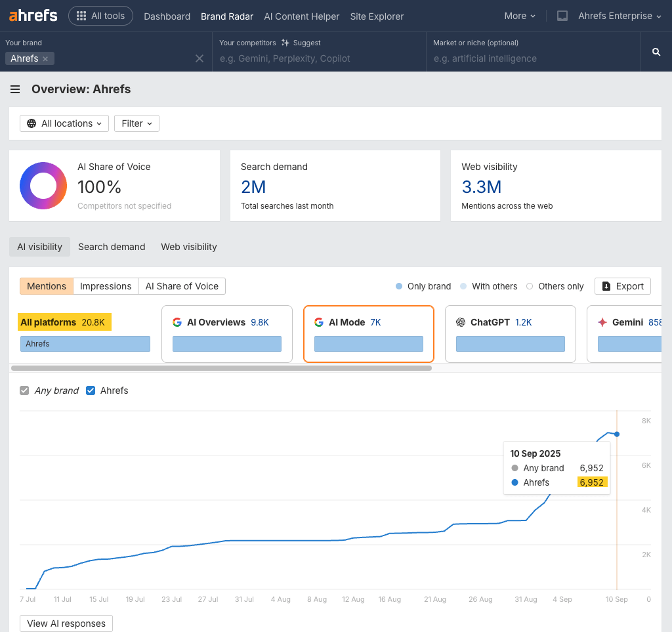Screen dimensions: 672x632
Task: Click the search magnifier icon
Action: tap(656, 51)
